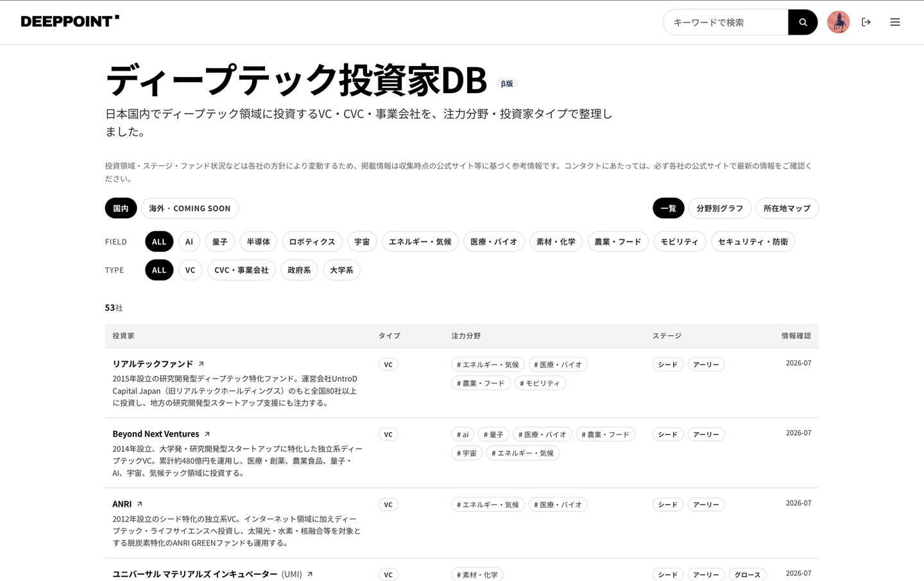Click the # モビリティ tag in リアルテックファンド row

[x=540, y=383]
